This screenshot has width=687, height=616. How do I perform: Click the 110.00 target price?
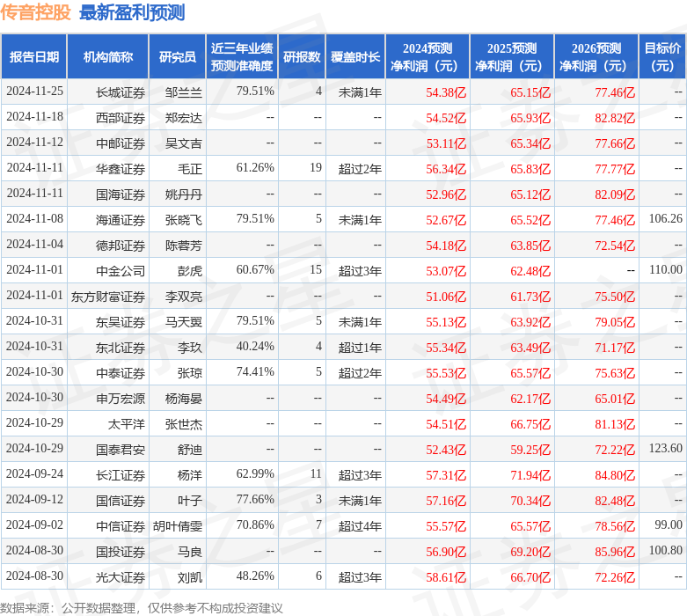click(x=666, y=269)
